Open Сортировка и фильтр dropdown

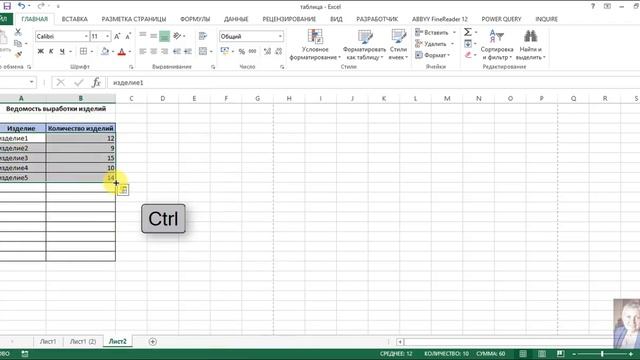coord(497,44)
